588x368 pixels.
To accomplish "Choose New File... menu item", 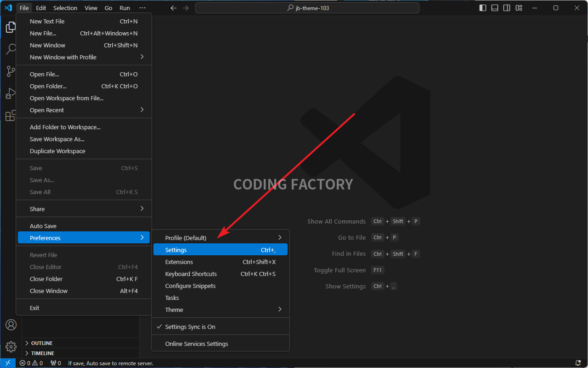I will click(x=84, y=33).
